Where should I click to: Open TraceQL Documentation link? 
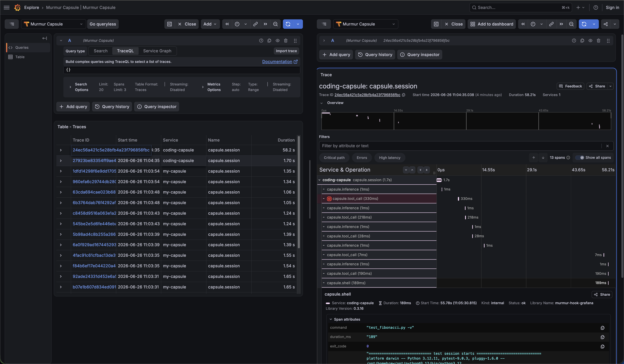(x=279, y=62)
